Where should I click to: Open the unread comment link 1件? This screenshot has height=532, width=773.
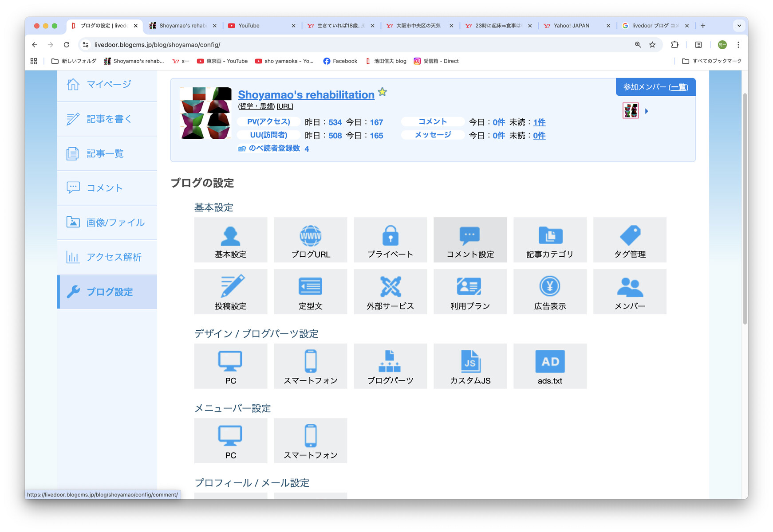(539, 122)
